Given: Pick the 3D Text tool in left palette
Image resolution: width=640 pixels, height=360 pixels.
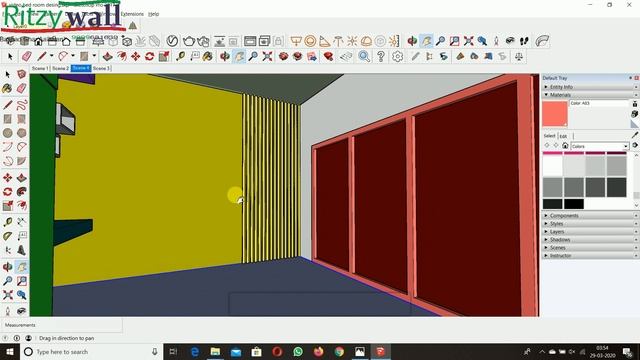Looking at the screenshot, I should (22, 250).
